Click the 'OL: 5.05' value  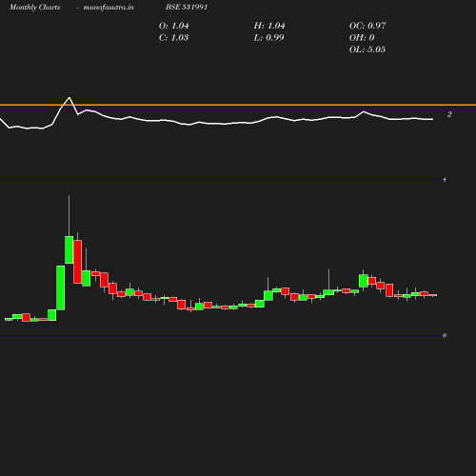point(367,50)
